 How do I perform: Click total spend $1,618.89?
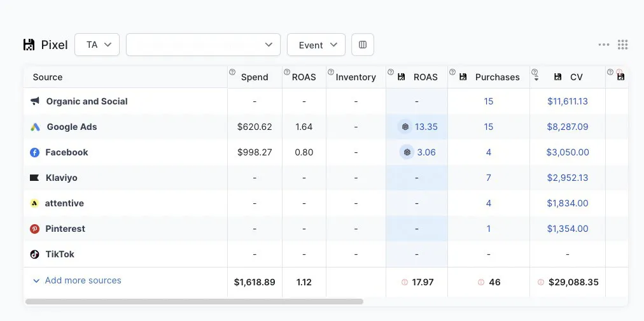pyautogui.click(x=255, y=282)
